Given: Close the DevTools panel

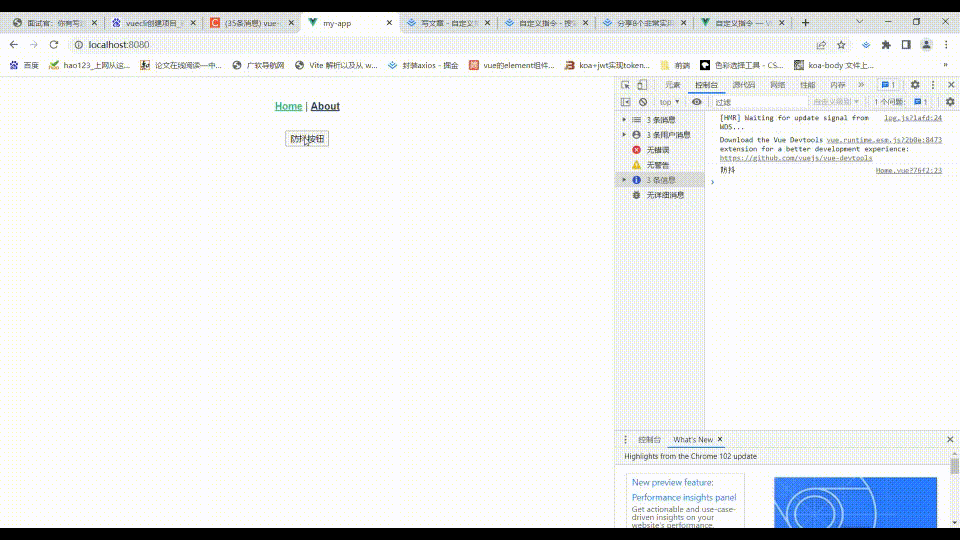Looking at the screenshot, I should (951, 85).
